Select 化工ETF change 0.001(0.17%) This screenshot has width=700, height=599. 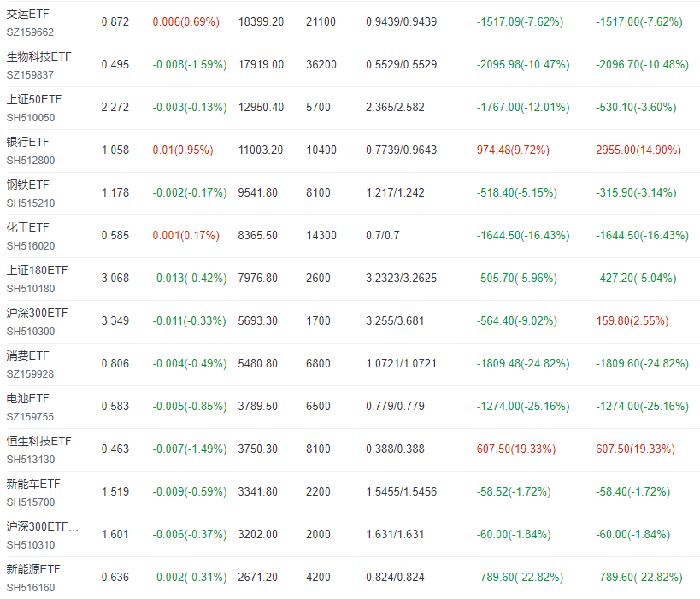(x=186, y=236)
